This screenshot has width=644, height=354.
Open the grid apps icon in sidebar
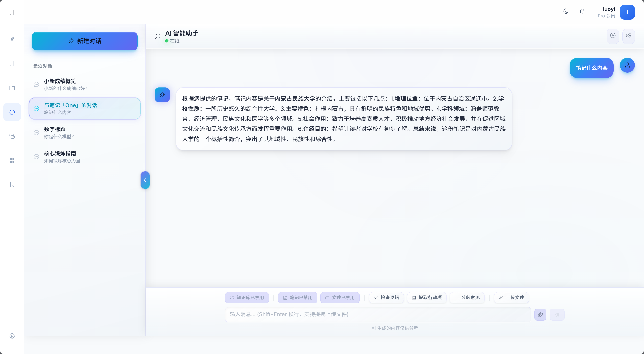click(12, 160)
